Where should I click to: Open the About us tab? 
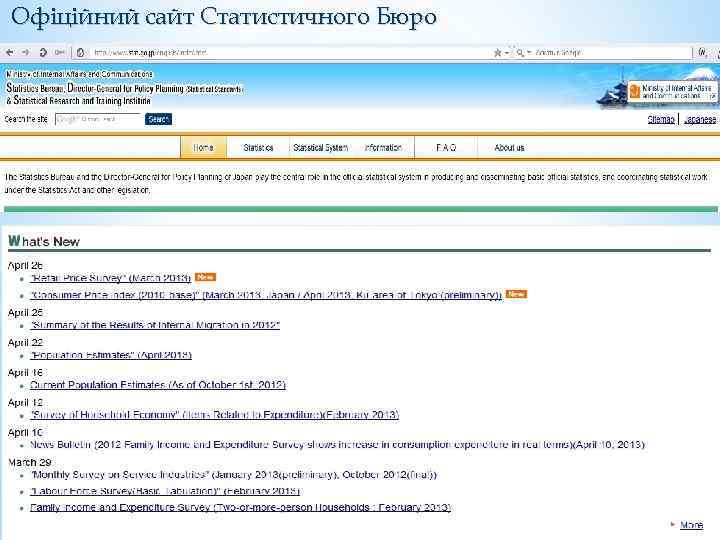(x=509, y=147)
